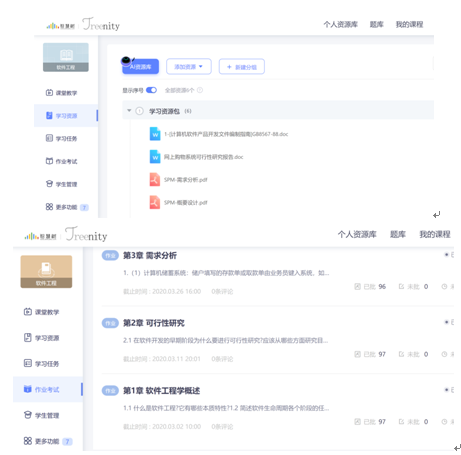Open the 第3章 需求分析 assignment title

150,255
